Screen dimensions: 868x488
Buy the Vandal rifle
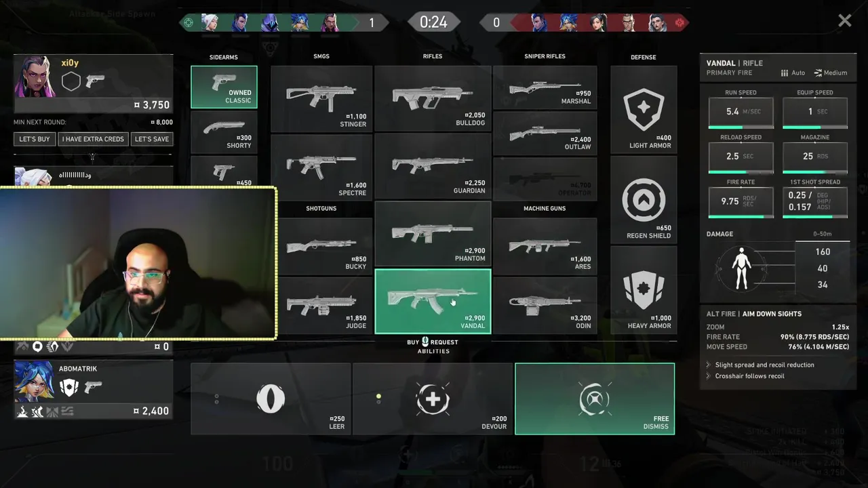[433, 302]
